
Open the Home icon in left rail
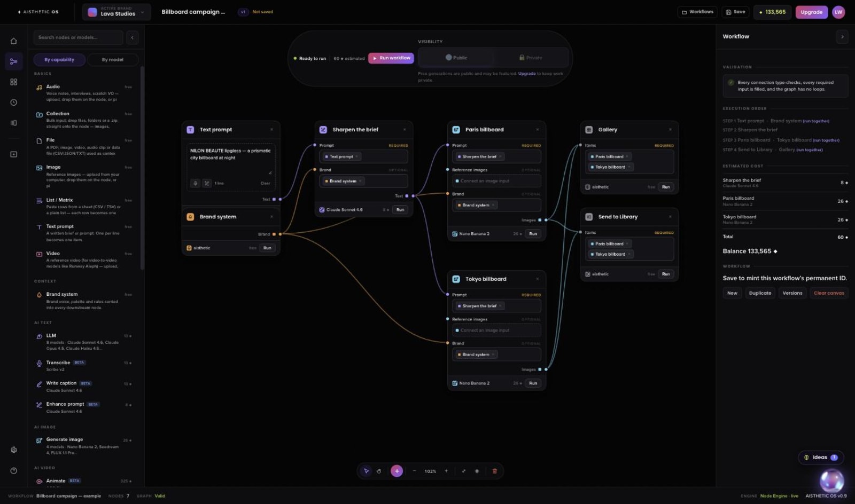(x=13, y=41)
